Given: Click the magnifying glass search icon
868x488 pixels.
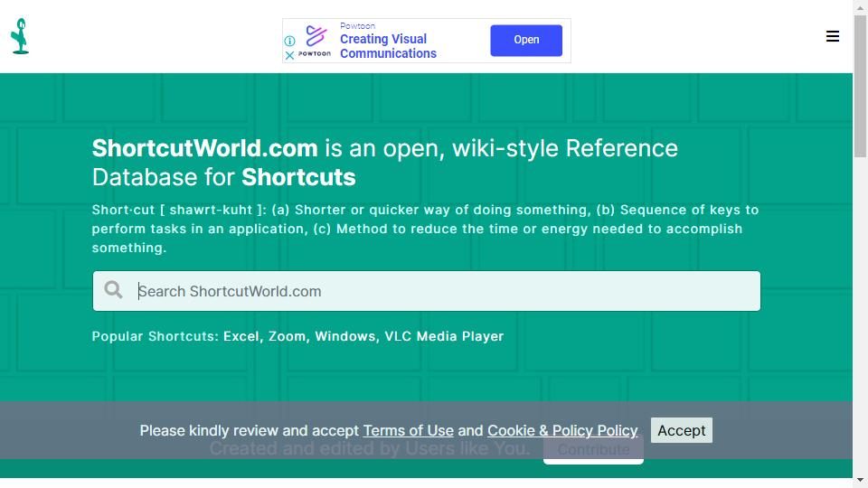Looking at the screenshot, I should point(114,290).
